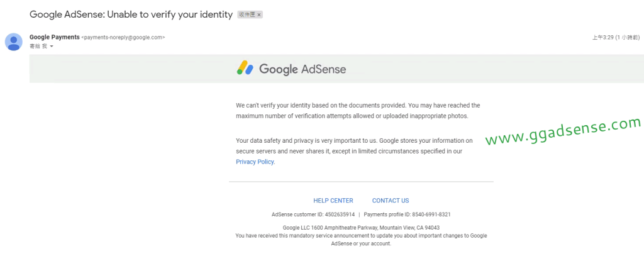Click the payments-noreply@google.com address
This screenshot has height=256, width=644.
pos(123,37)
